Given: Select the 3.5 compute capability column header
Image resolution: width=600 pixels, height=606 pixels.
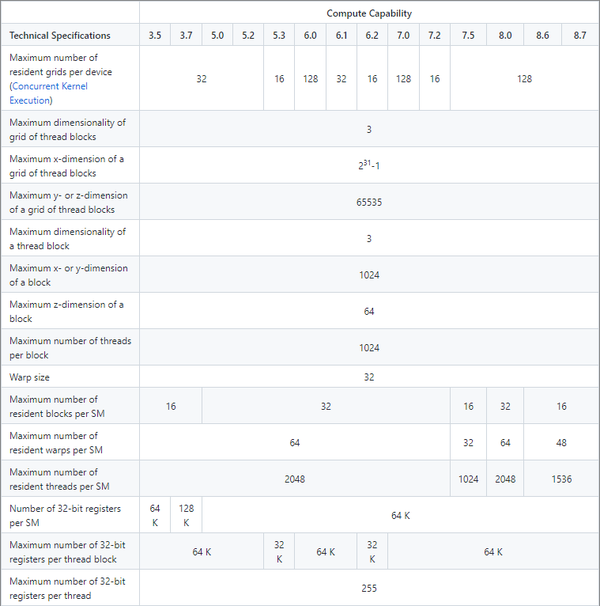Looking at the screenshot, I should pyautogui.click(x=155, y=36).
